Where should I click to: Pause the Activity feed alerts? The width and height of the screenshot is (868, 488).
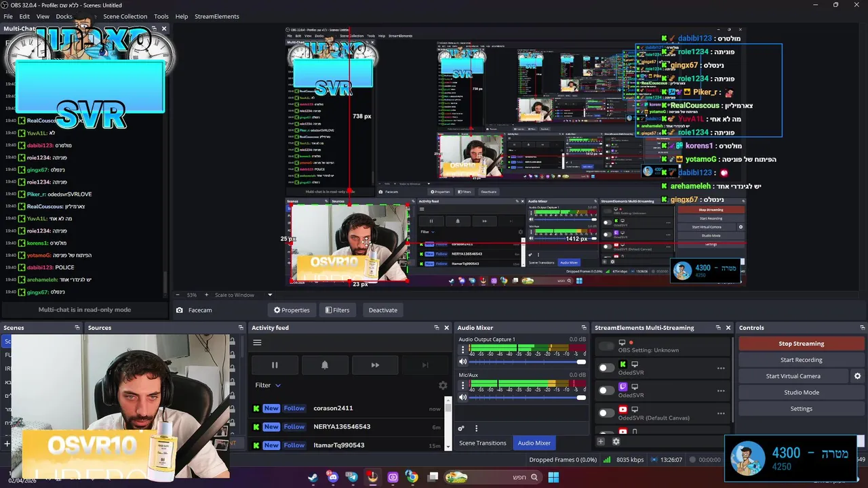click(275, 365)
